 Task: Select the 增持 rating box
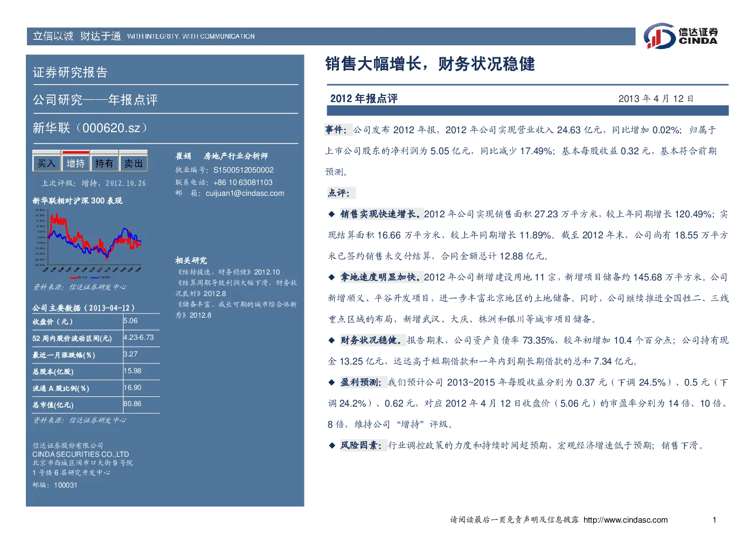(75, 163)
